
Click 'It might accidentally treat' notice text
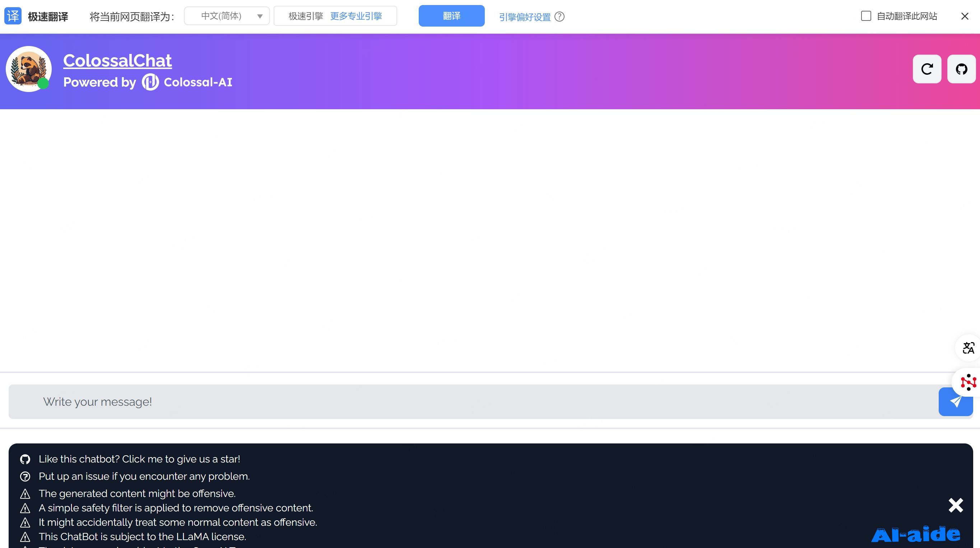178,522
